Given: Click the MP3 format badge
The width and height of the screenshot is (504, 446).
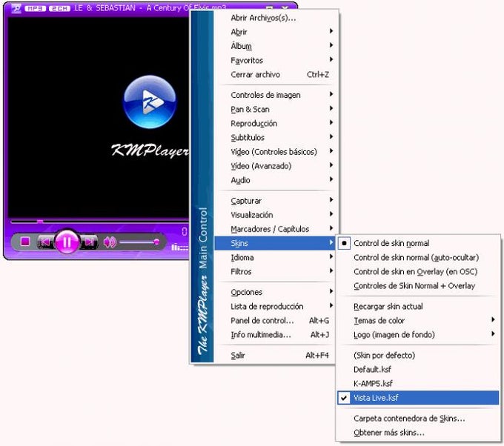Looking at the screenshot, I should [35, 8].
